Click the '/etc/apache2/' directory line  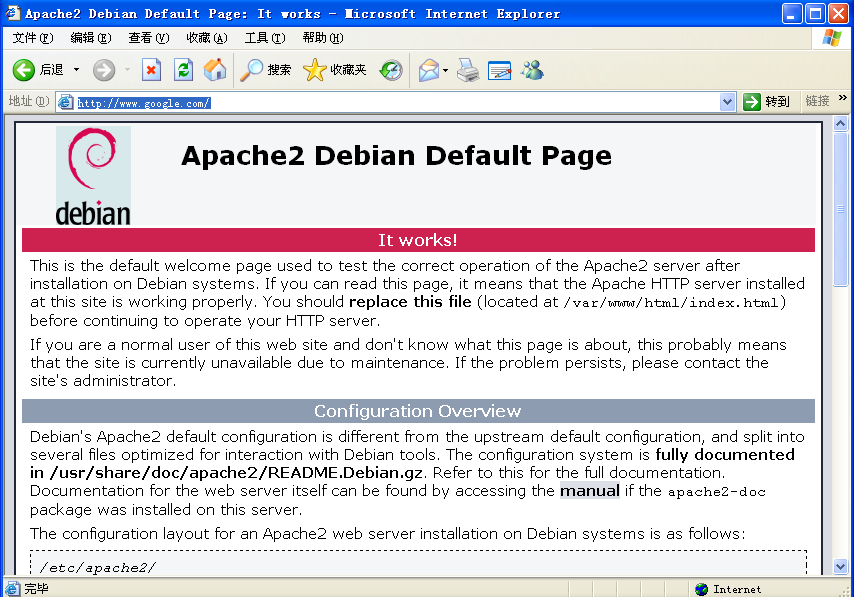pyautogui.click(x=97, y=568)
